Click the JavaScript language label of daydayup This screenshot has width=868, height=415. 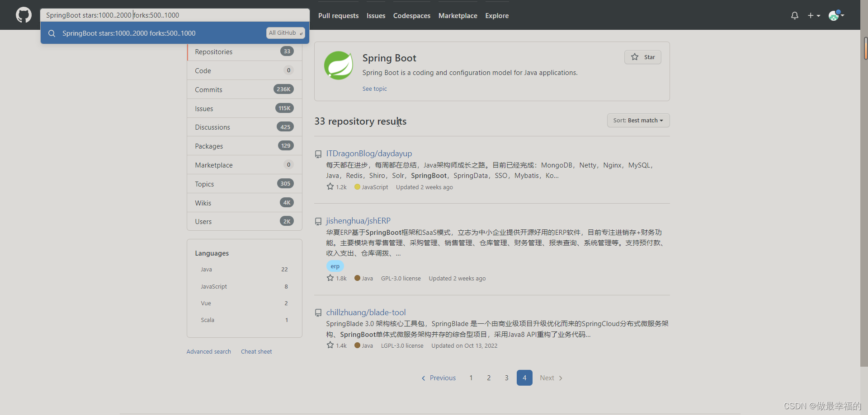click(375, 187)
